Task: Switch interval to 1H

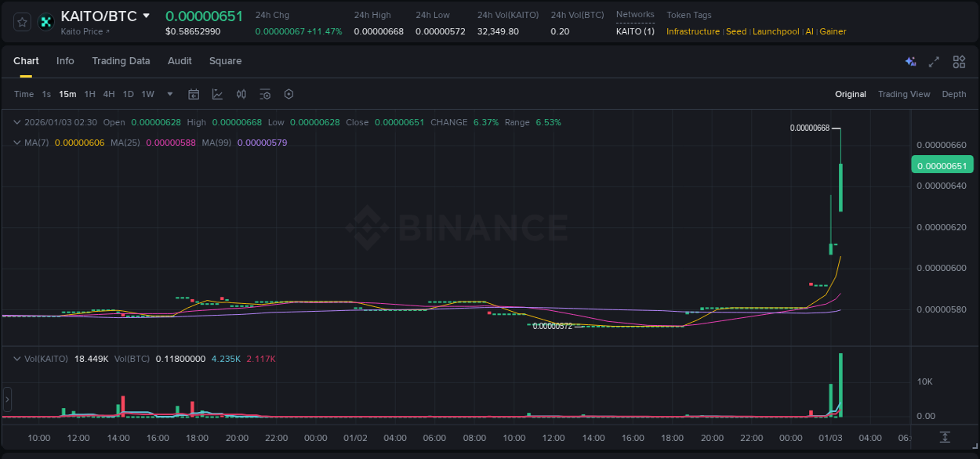Action: (x=89, y=94)
